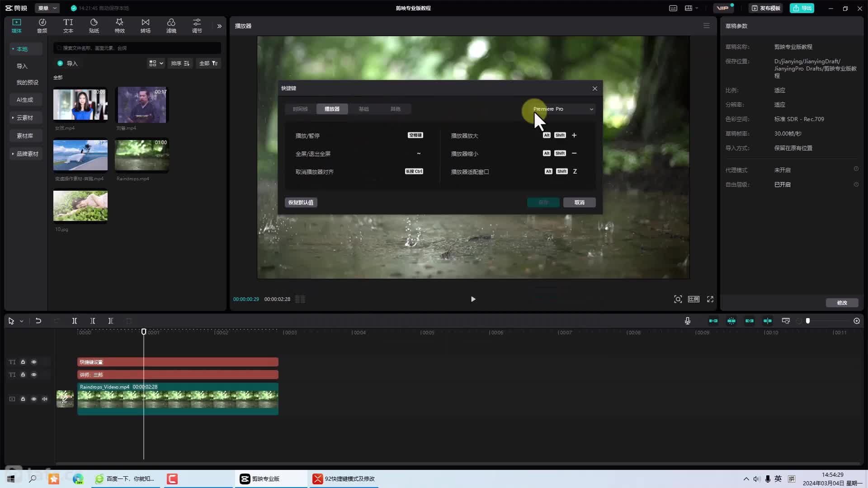Click the delete right of playhead tool
The width and height of the screenshot is (868, 488).
click(111, 321)
